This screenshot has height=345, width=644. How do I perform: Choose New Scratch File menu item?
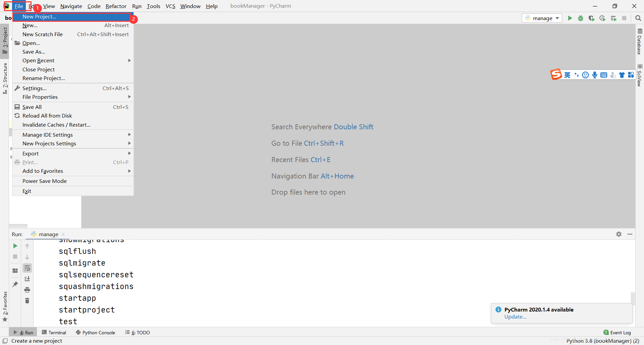tap(73, 34)
